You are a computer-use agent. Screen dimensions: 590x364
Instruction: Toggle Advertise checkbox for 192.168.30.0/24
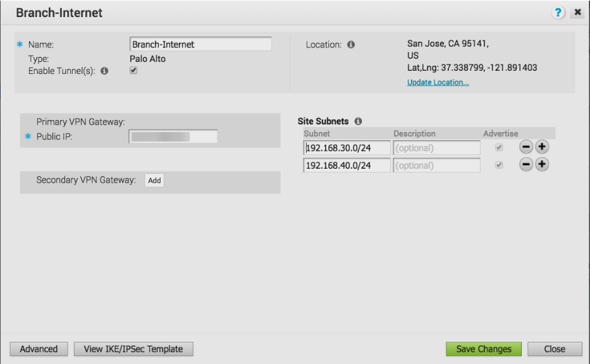[x=499, y=147]
